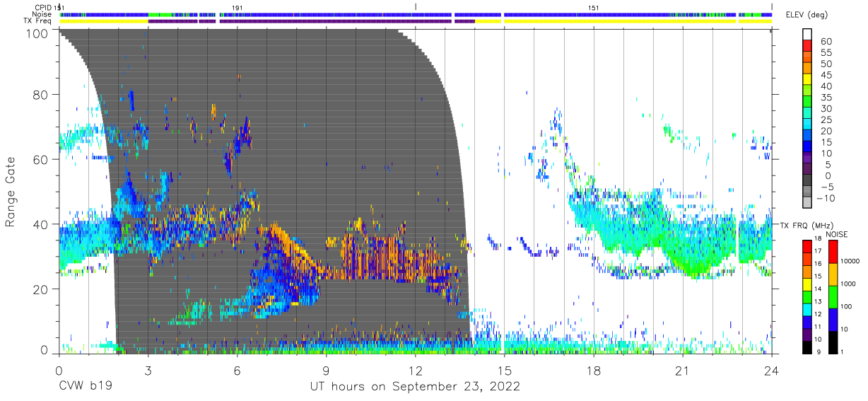The image size is (868, 401).
Task: Click the '20' range gate axis tick label
Action: click(x=41, y=289)
